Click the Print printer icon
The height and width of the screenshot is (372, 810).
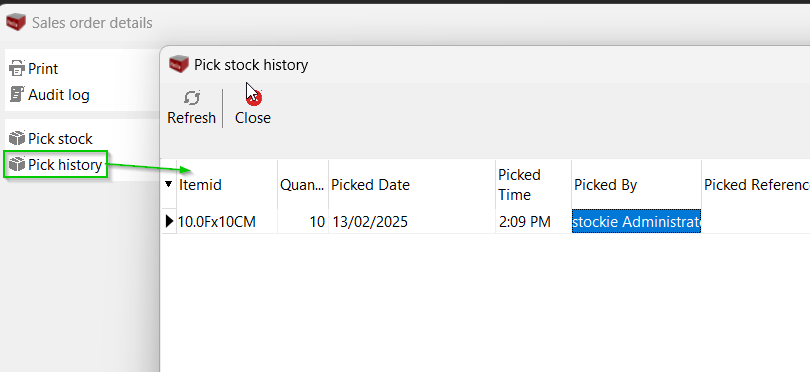[17, 68]
